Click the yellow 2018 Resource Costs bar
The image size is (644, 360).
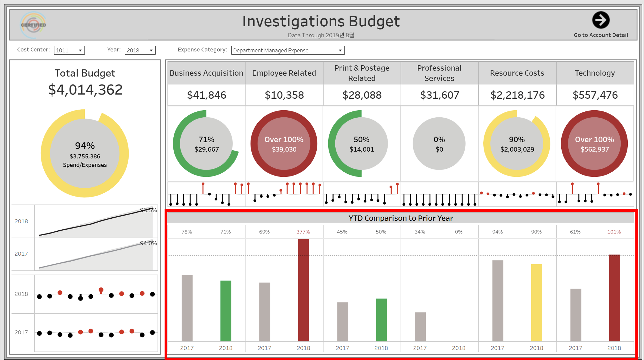(536, 303)
